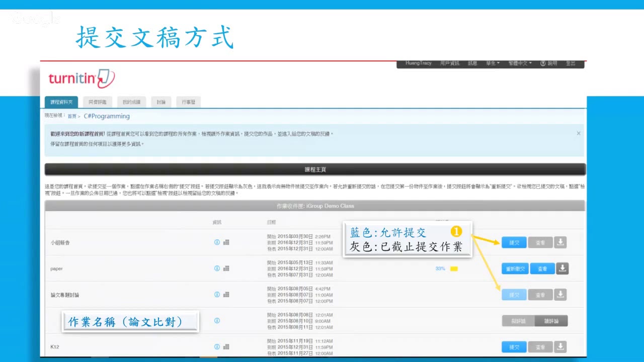Download the paper submission via download icon
This screenshot has height=362, width=644.
tap(562, 268)
